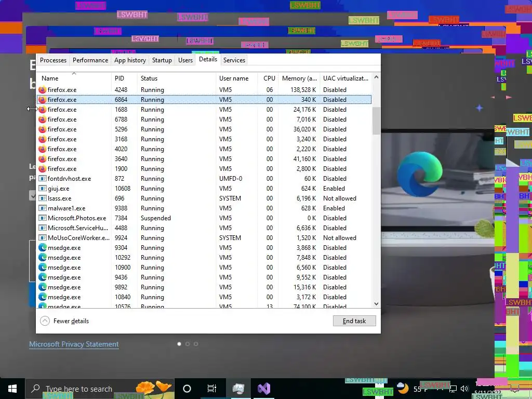Image resolution: width=532 pixels, height=399 pixels.
Task: Open the Windows Start menu
Action: 12,389
